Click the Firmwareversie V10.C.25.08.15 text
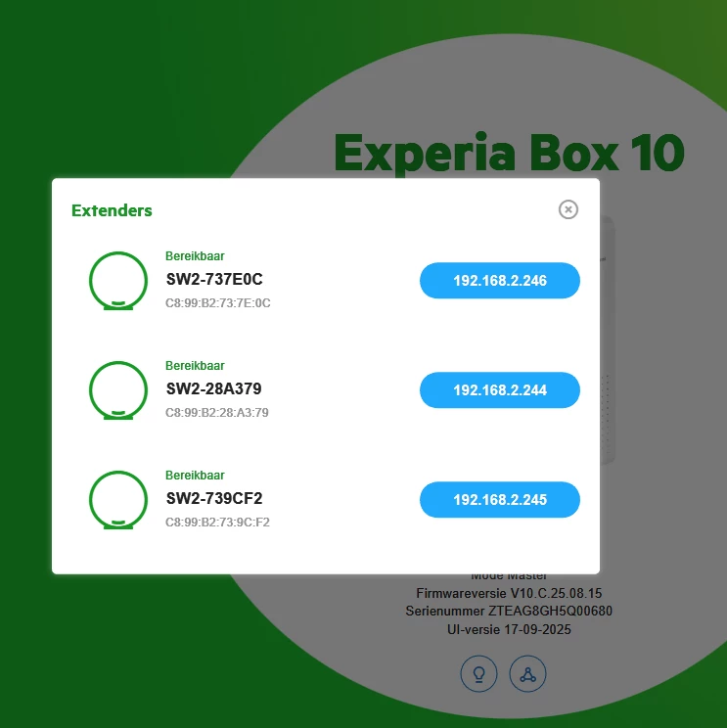The image size is (727, 728). coord(509,593)
